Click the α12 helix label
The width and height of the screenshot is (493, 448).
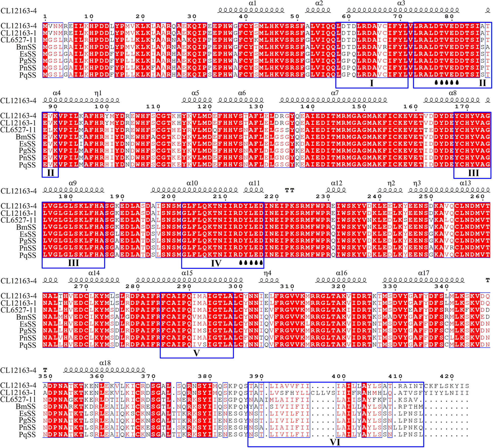[337, 183]
